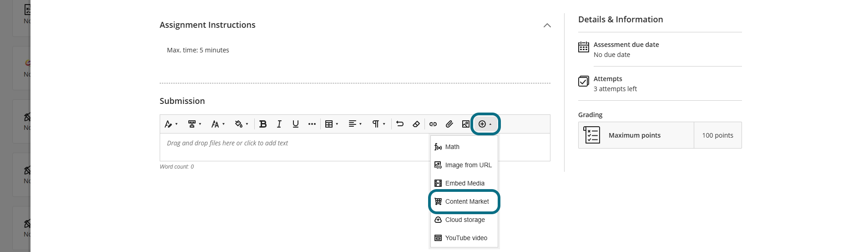Toggle the insert content plus dropdown
The width and height of the screenshot is (868, 252).
click(x=485, y=124)
